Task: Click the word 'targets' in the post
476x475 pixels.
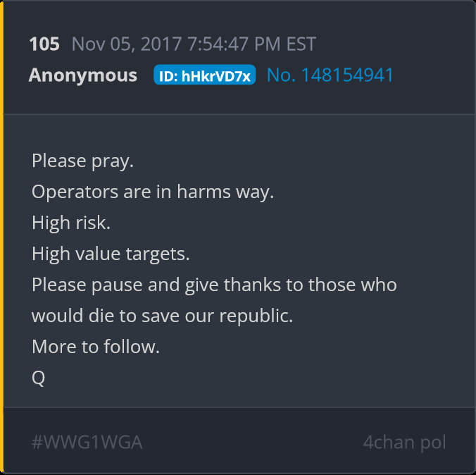Action: click(x=156, y=254)
